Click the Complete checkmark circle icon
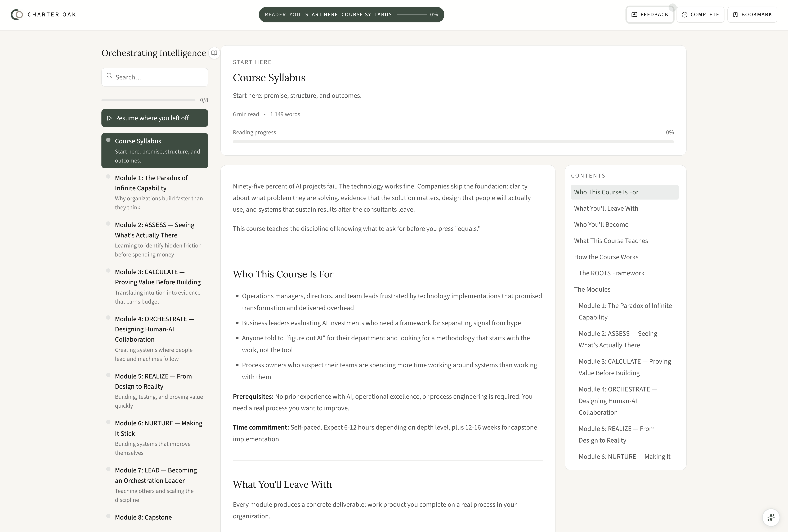Viewport: 788px width, 532px height. [x=685, y=15]
